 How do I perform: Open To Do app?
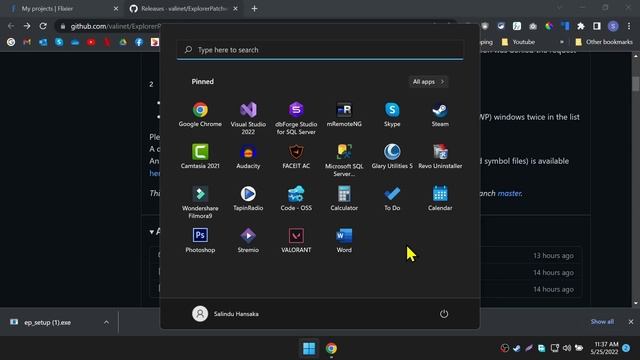(x=392, y=199)
